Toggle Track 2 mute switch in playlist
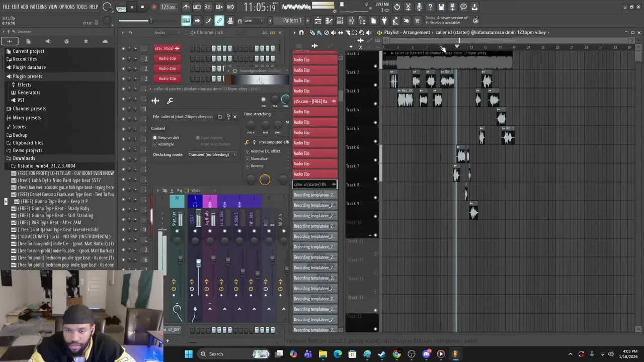The image size is (644, 362). coord(375,85)
